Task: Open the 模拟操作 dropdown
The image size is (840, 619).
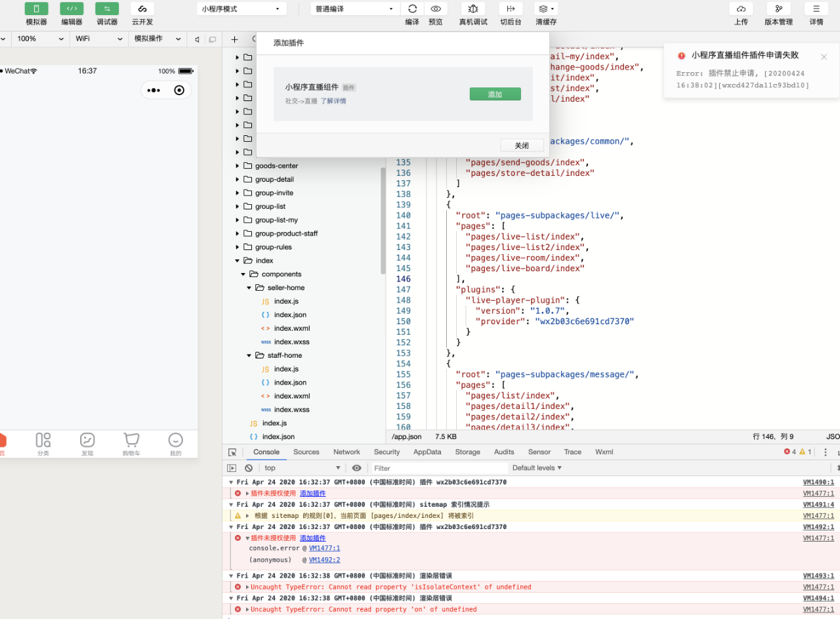Action: pyautogui.click(x=157, y=39)
